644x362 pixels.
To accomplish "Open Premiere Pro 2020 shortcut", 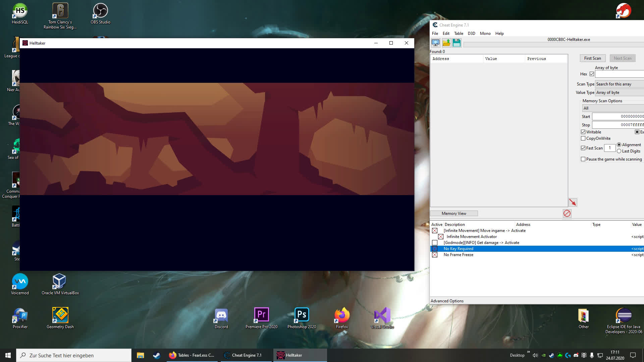I will (x=261, y=318).
